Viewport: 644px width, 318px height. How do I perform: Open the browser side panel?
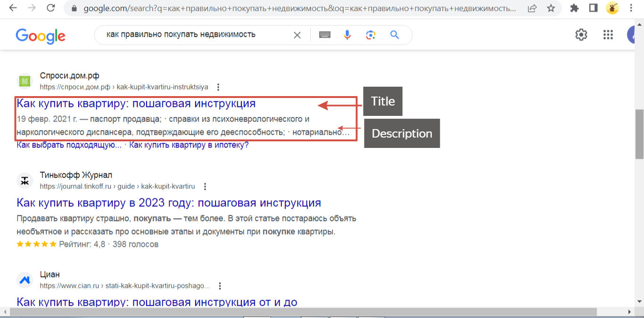(593, 8)
